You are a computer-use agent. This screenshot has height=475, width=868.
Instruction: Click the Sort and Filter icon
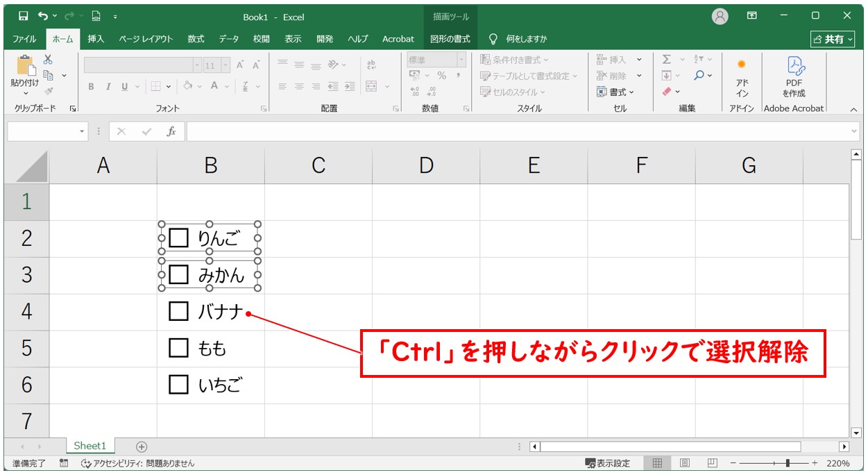click(699, 60)
